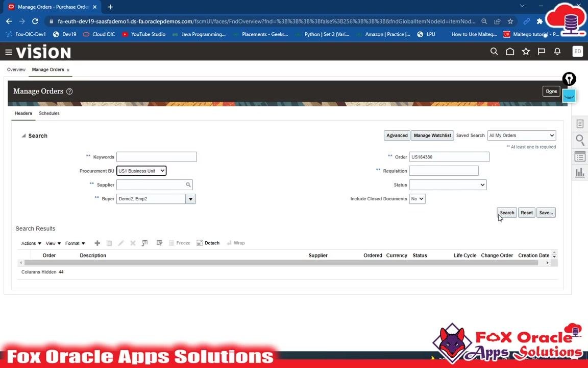Click the Delete X icon in toolbar
The width and height of the screenshot is (588, 368).
point(133,243)
